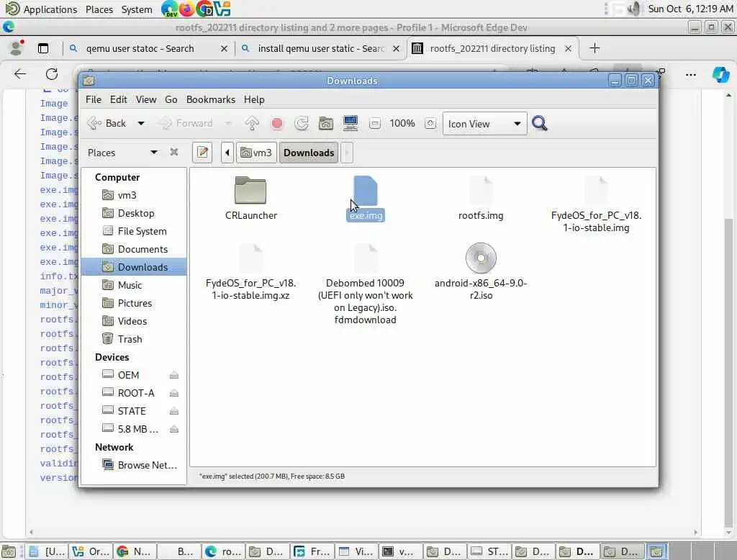Open the Home folder from toolbar
Screen dimensions: 737x560
click(x=326, y=123)
